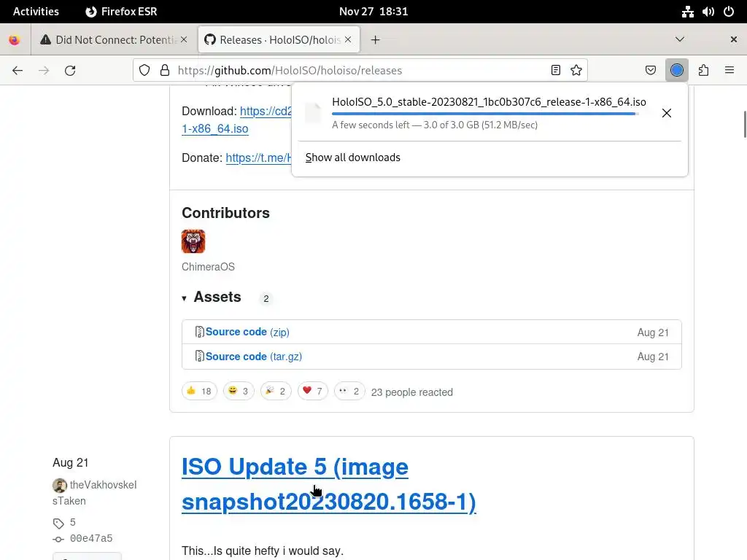Click the zip file icon for Source code
Image resolution: width=747 pixels, height=560 pixels.
(200, 332)
